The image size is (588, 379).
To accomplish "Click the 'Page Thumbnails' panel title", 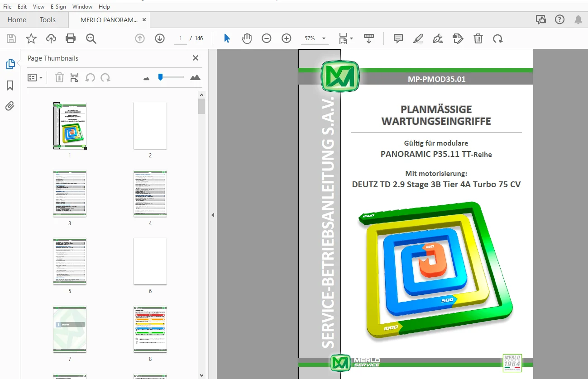I will point(53,58).
